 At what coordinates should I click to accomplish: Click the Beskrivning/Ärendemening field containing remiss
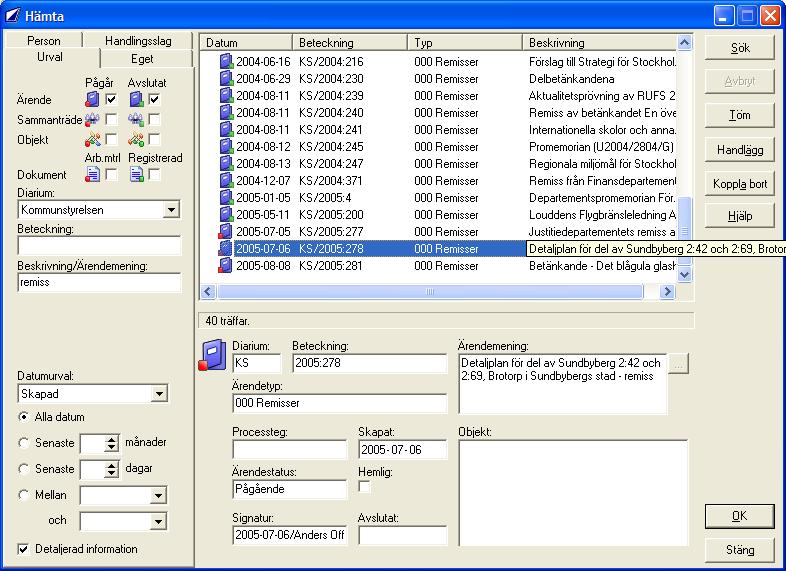99,282
